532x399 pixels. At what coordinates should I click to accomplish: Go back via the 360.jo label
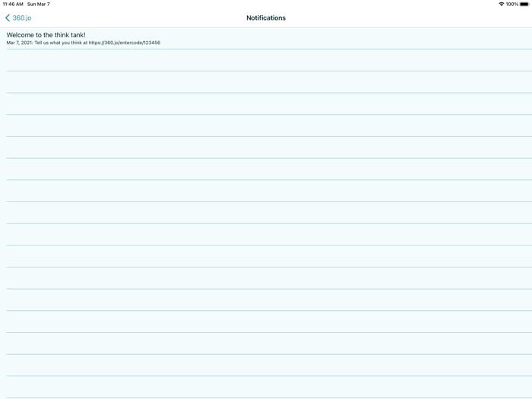22,18
